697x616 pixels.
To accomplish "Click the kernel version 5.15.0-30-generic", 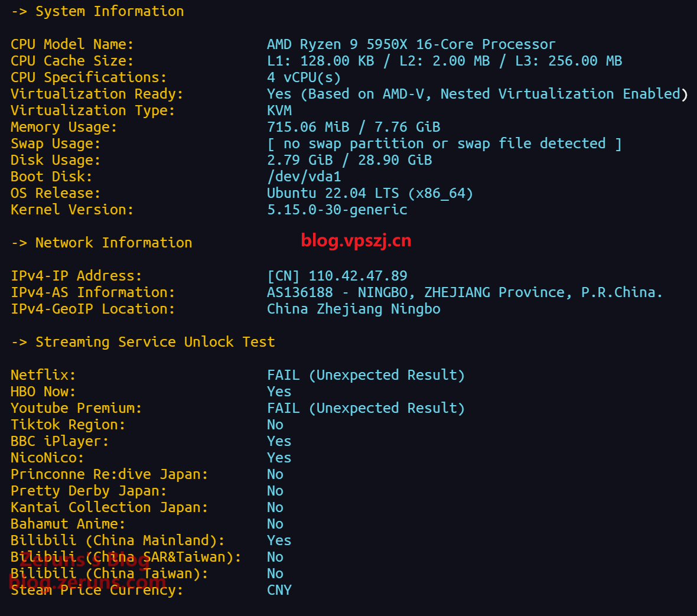I will pos(337,210).
